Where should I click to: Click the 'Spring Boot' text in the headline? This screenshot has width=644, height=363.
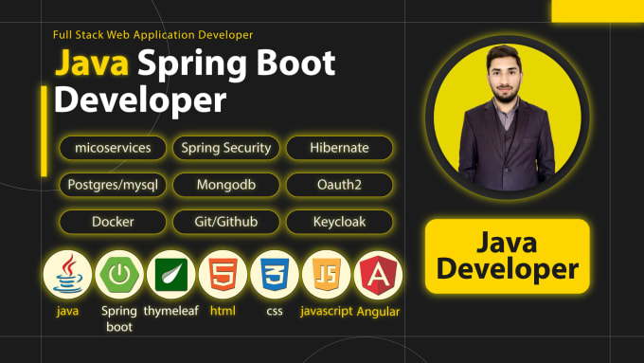click(236, 64)
